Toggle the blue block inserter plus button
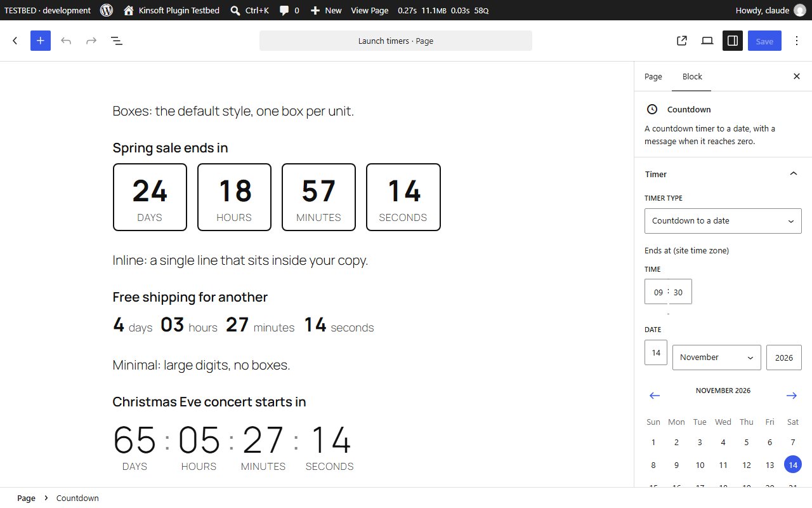Image resolution: width=812 pixels, height=508 pixels. 41,41
